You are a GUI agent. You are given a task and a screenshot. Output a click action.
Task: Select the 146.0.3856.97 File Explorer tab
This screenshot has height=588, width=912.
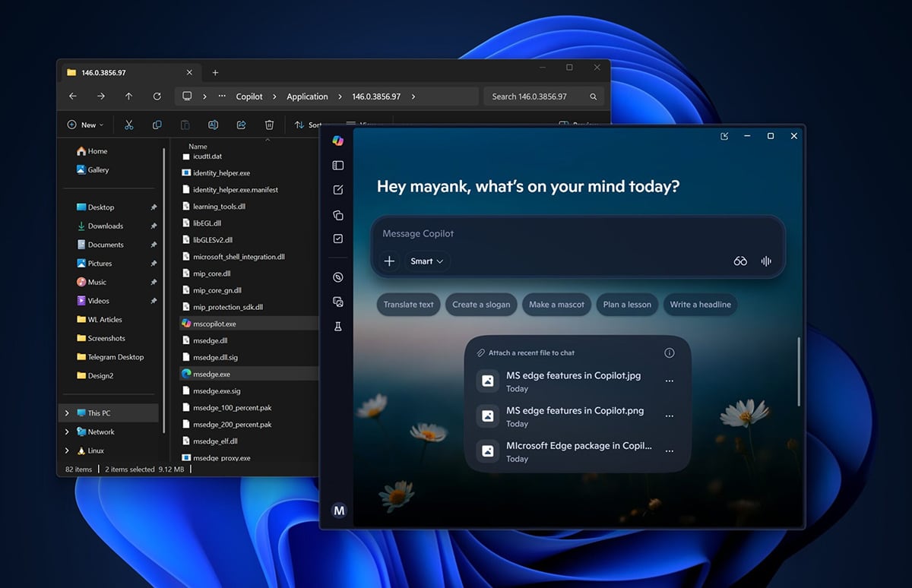(x=129, y=73)
